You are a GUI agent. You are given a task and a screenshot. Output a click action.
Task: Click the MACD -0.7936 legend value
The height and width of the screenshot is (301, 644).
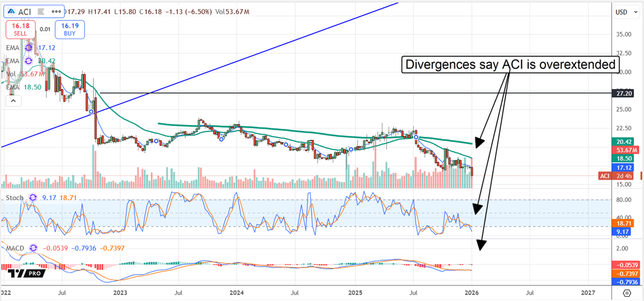(x=84, y=248)
